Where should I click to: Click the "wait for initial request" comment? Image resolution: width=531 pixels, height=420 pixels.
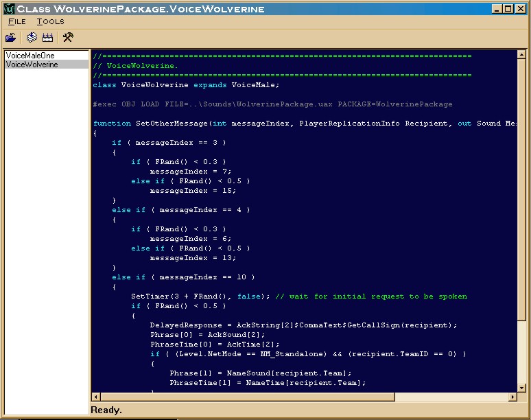click(x=371, y=296)
